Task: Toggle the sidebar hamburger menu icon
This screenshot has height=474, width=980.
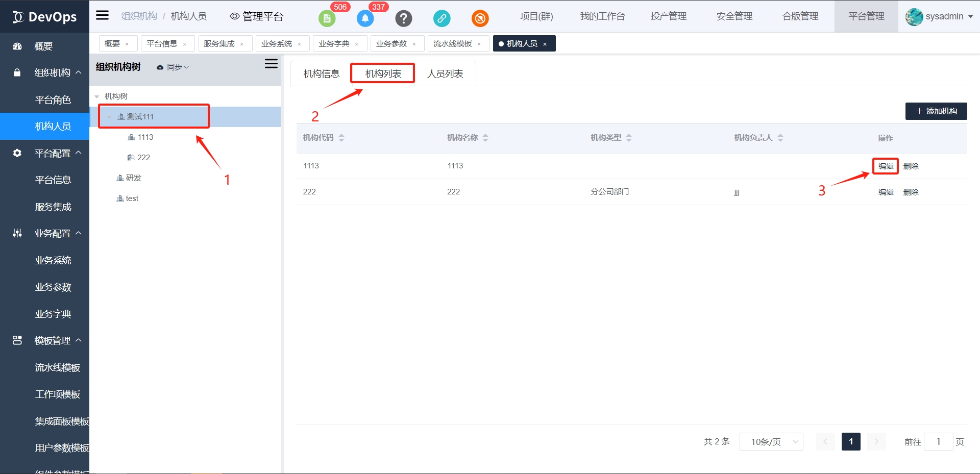Action: 103,15
